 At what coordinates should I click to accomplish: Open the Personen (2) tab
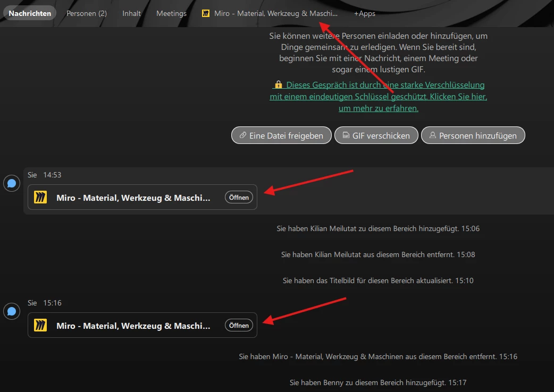tap(87, 13)
